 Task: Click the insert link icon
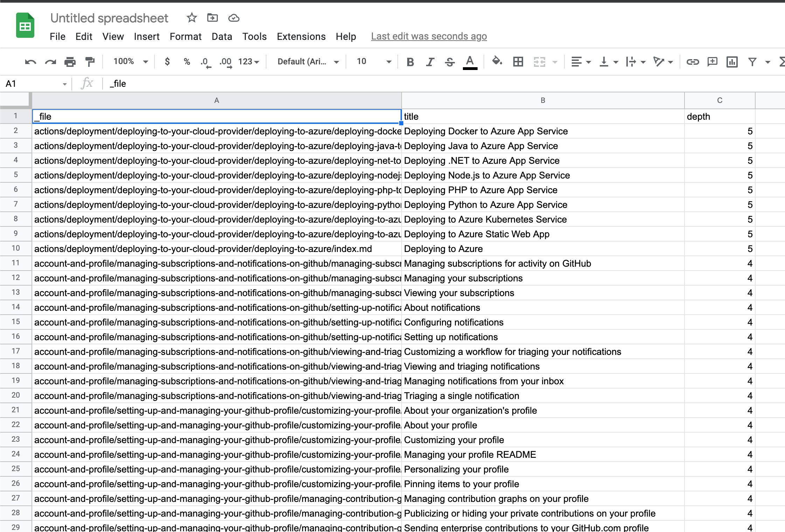[692, 62]
